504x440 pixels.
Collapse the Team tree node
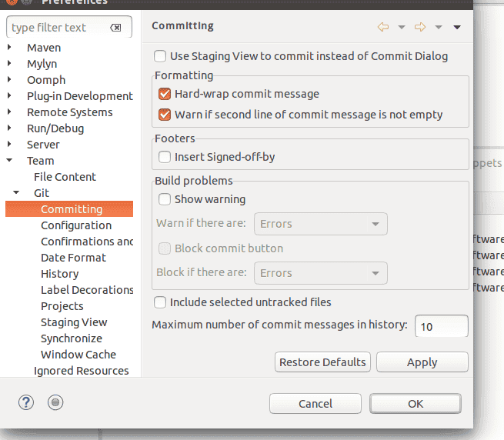(9, 160)
